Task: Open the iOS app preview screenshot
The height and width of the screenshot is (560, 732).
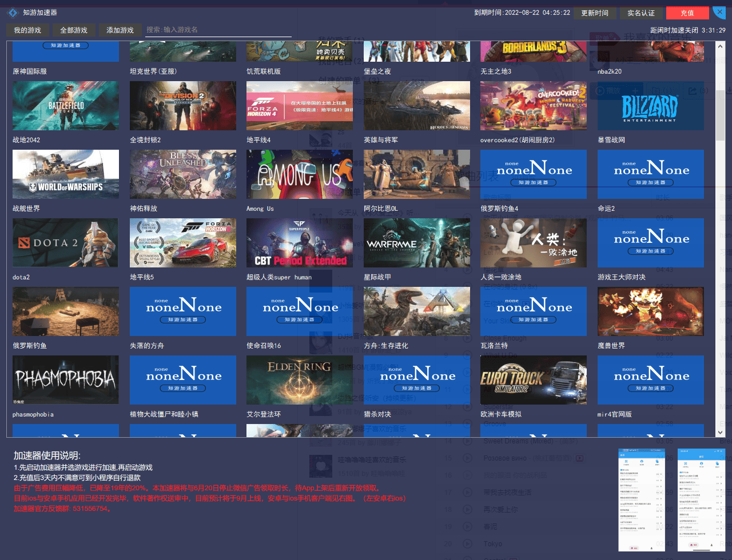Action: pos(701,501)
